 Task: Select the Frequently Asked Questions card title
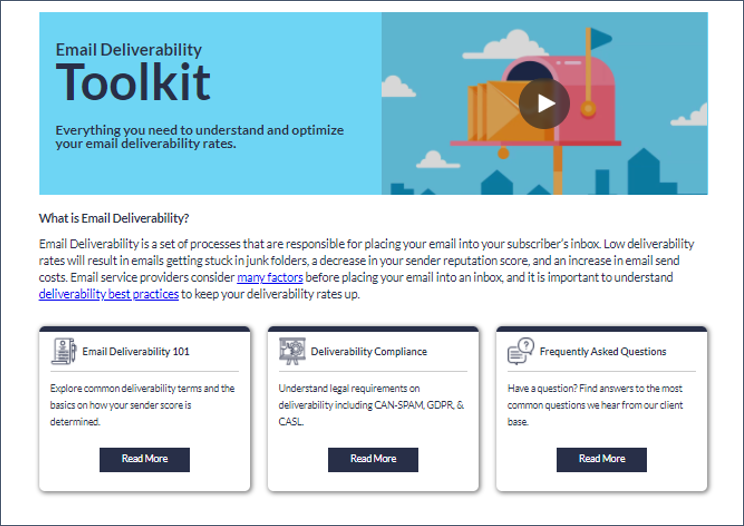click(x=603, y=351)
